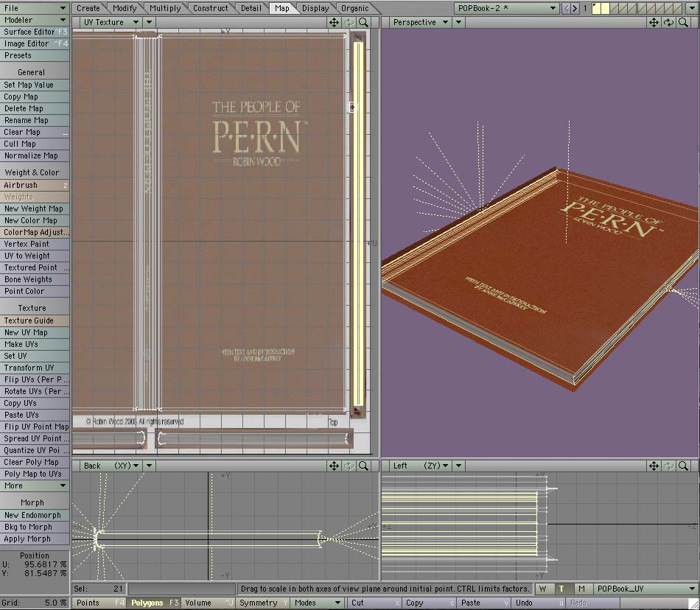Click the Undo button
700x610 pixels.
click(x=538, y=603)
